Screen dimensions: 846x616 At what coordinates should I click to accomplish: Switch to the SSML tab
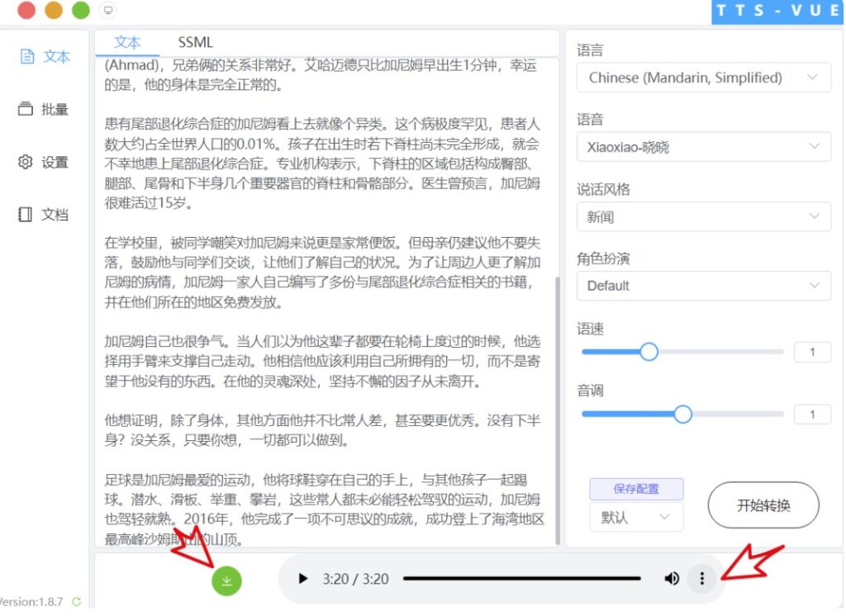197,42
